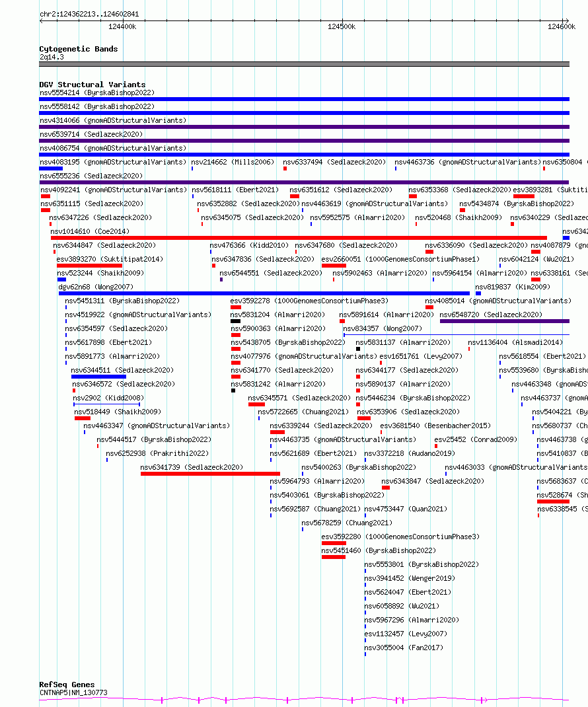Viewport: 588px width, 707px height.
Task: Open the esv2660051 (1000GenomesConsortiumPhase1) label
Action: click(400, 260)
